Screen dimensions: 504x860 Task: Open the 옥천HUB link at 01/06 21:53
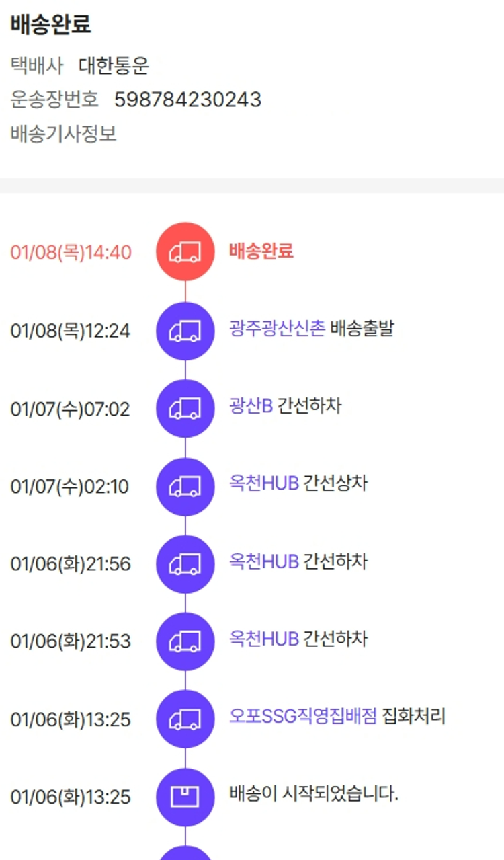tap(263, 639)
